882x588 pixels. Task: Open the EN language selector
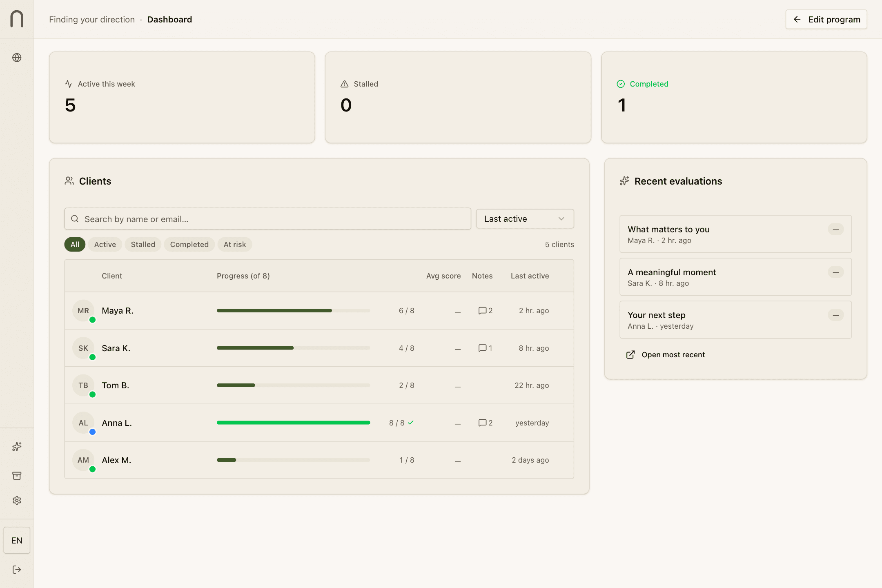[17, 541]
